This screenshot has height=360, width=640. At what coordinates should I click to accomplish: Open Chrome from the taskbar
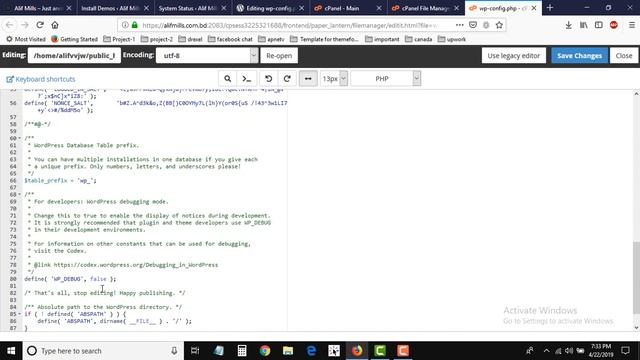click(265, 351)
